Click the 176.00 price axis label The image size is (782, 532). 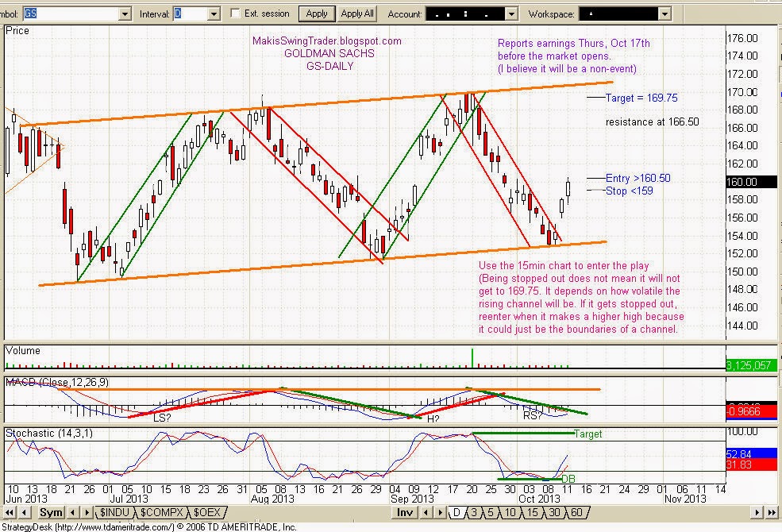point(742,39)
